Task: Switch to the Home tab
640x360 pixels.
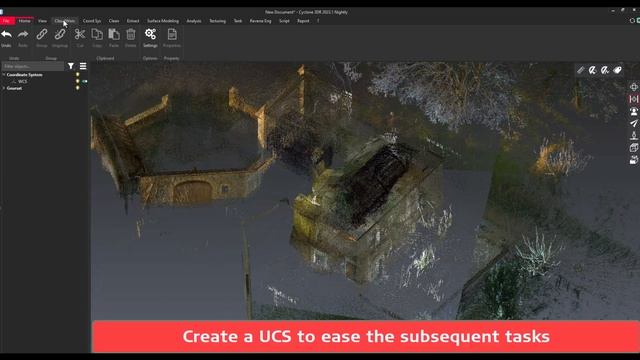Action: 24,21
